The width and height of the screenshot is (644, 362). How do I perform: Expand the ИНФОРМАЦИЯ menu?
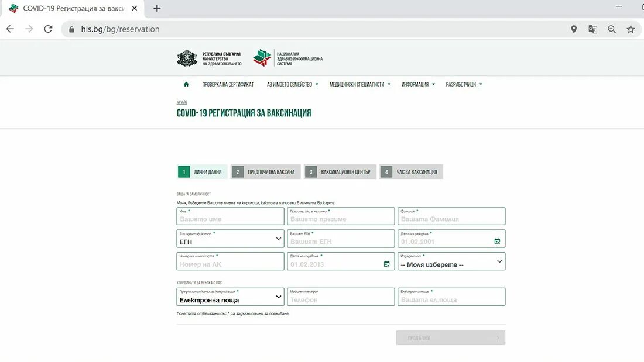(x=418, y=84)
